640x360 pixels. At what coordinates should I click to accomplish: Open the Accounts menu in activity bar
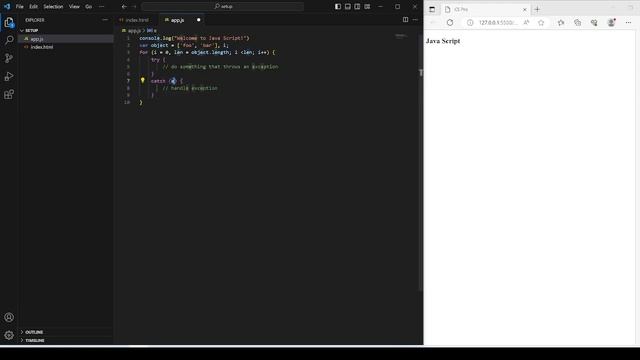pos(9,317)
